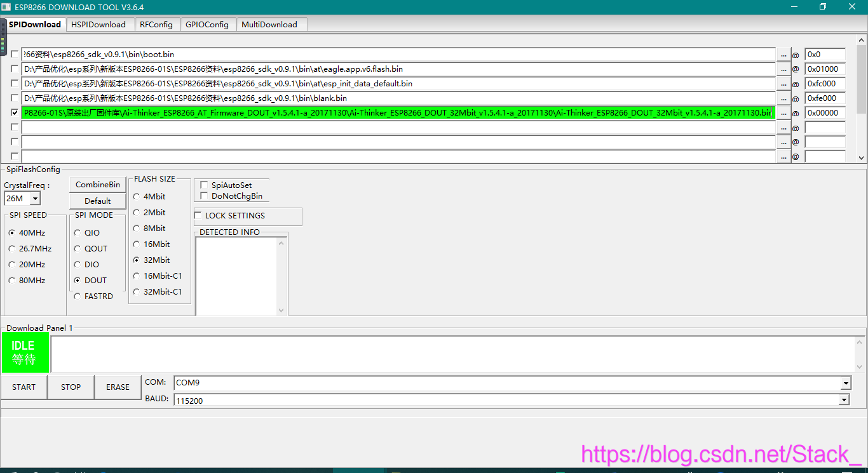Select QIO SPI mode
The image size is (868, 473).
click(x=78, y=233)
